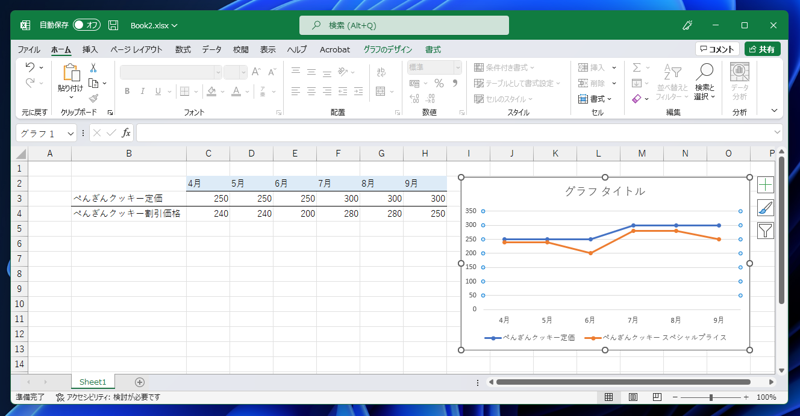Open the clipboard group dialog launcher
Screen dimensions: 800x416
[110, 112]
